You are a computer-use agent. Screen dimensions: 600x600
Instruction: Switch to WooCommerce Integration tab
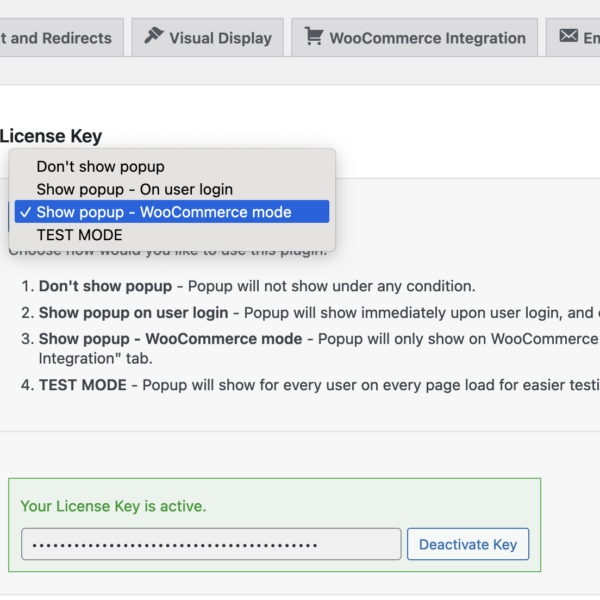click(x=415, y=38)
